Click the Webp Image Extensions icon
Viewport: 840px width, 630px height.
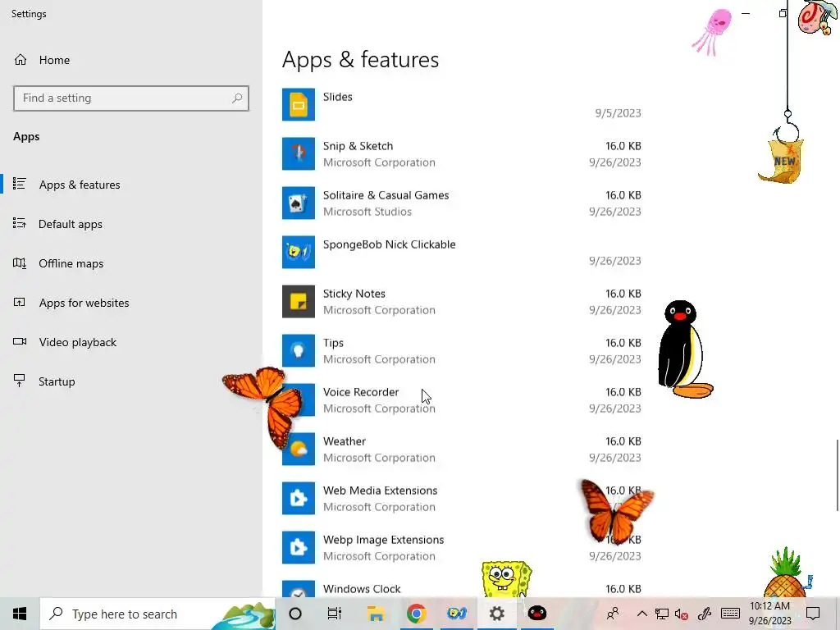299,547
